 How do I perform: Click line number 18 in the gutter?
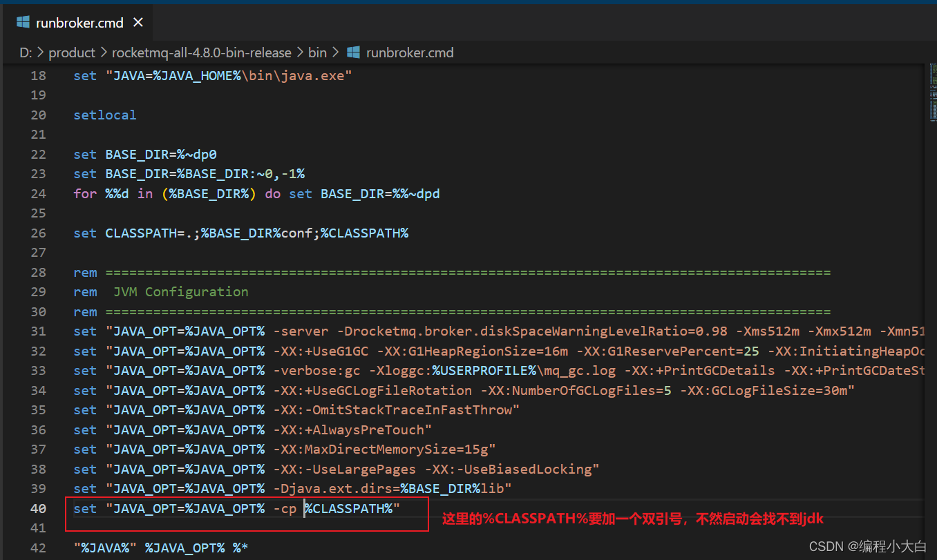pos(38,75)
